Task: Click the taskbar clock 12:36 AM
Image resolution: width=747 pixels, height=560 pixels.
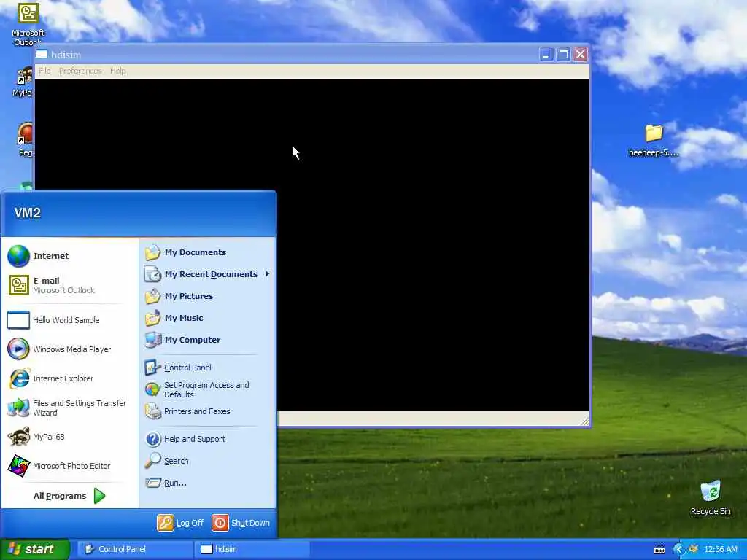Action: (x=720, y=550)
